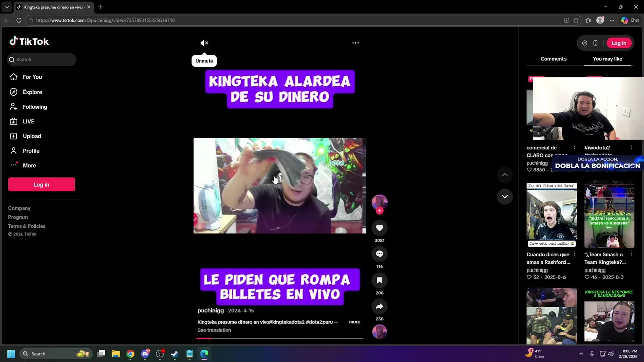The height and width of the screenshot is (362, 644).
Task: Open the browser favorites list icon
Action: [588, 20]
